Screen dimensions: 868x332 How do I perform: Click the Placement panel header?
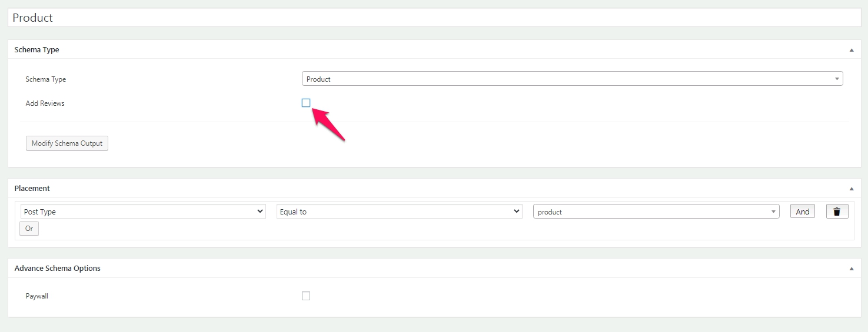tap(434, 189)
